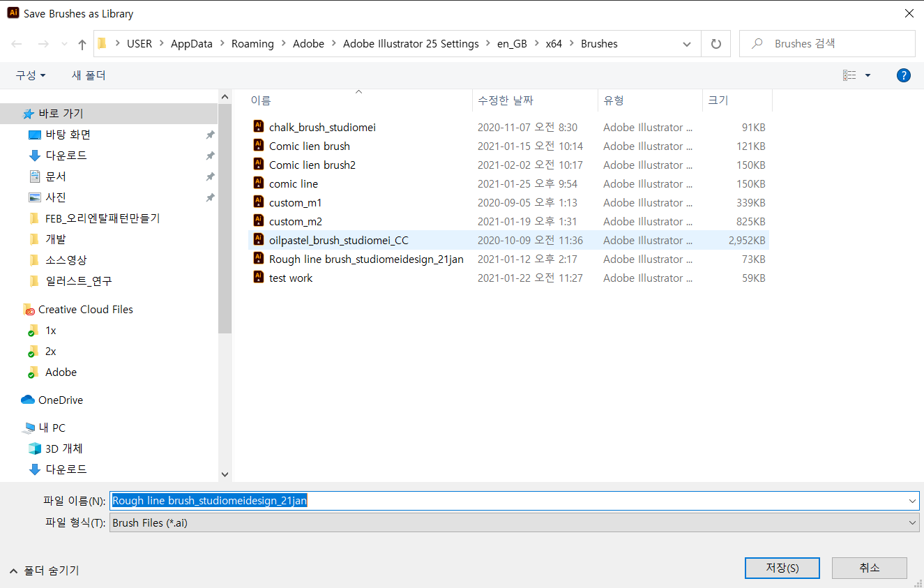
Task: Open the 구성 dropdown menu
Action: pos(31,75)
